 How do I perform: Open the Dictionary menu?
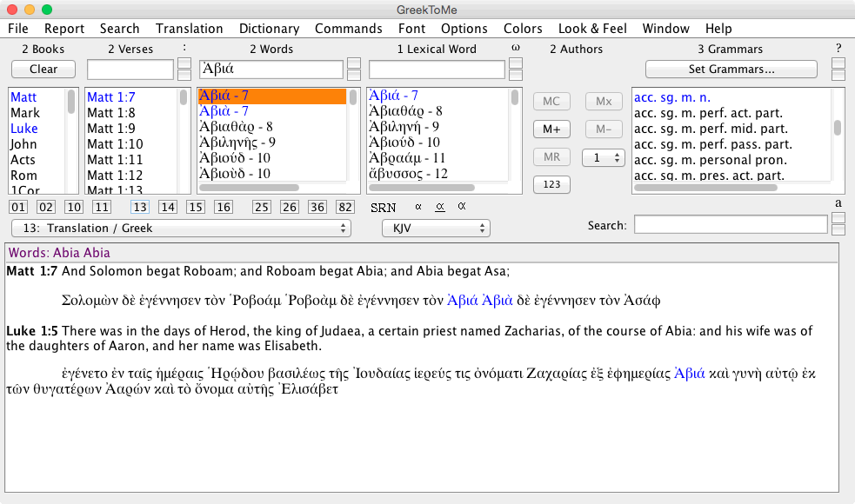269,28
